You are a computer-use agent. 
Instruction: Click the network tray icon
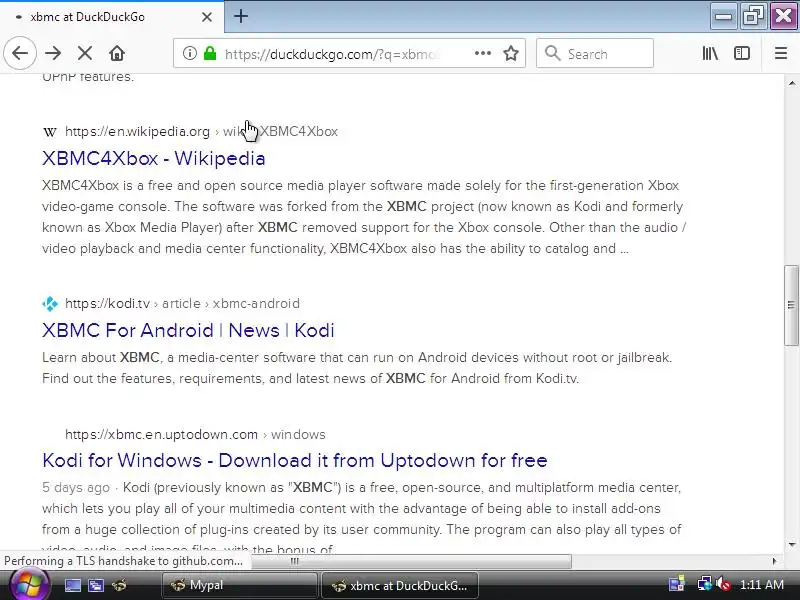click(704, 584)
